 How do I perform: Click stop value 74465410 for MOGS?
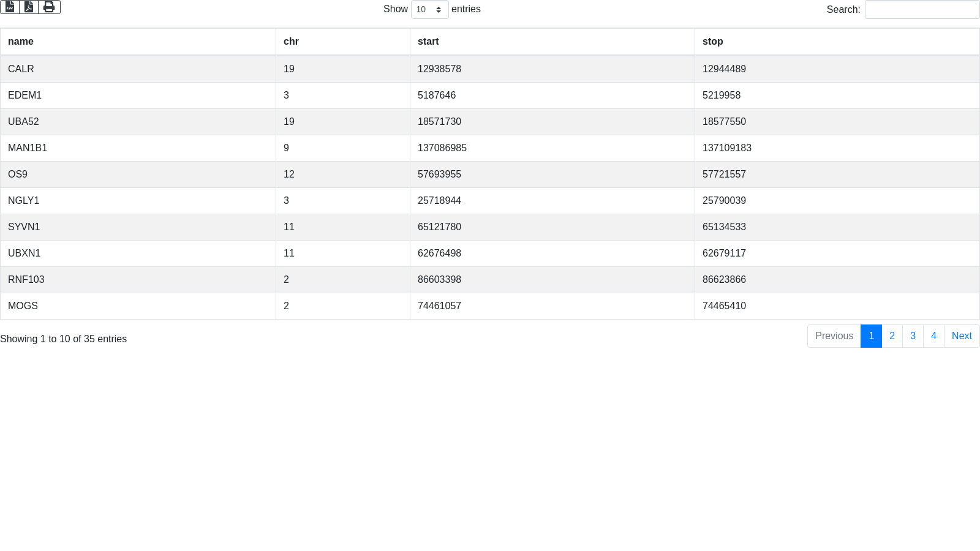pos(724,306)
